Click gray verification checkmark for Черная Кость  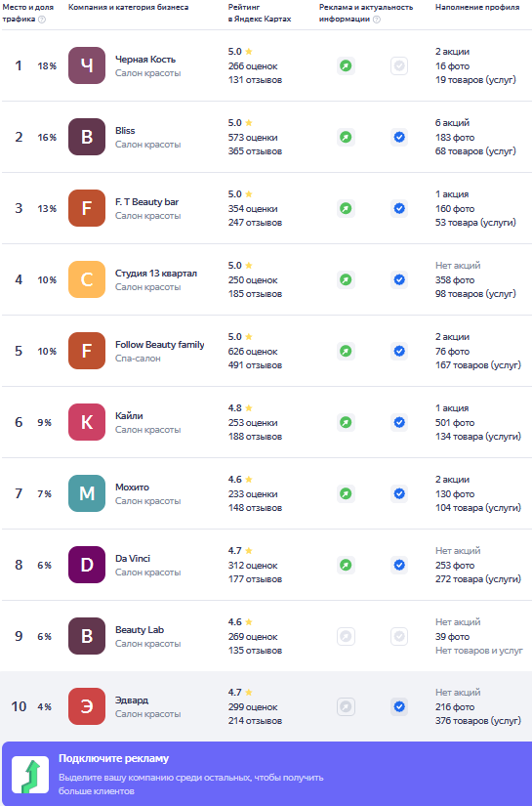point(399,65)
